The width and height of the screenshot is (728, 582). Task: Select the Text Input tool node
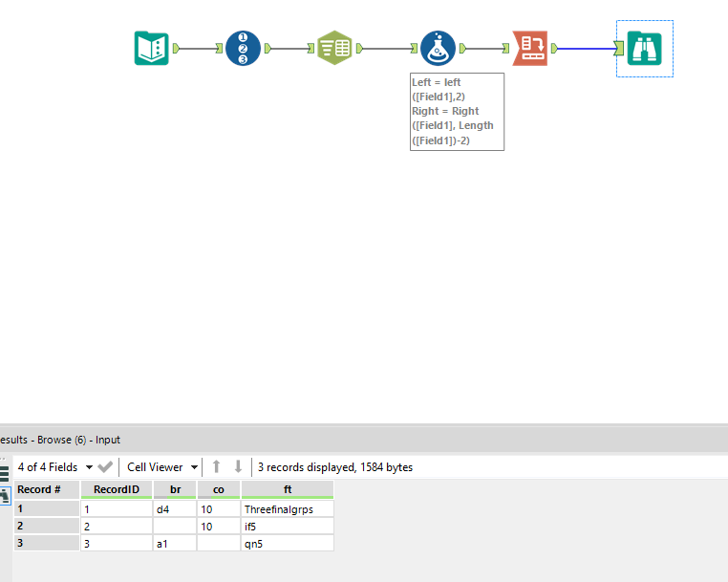coord(151,49)
